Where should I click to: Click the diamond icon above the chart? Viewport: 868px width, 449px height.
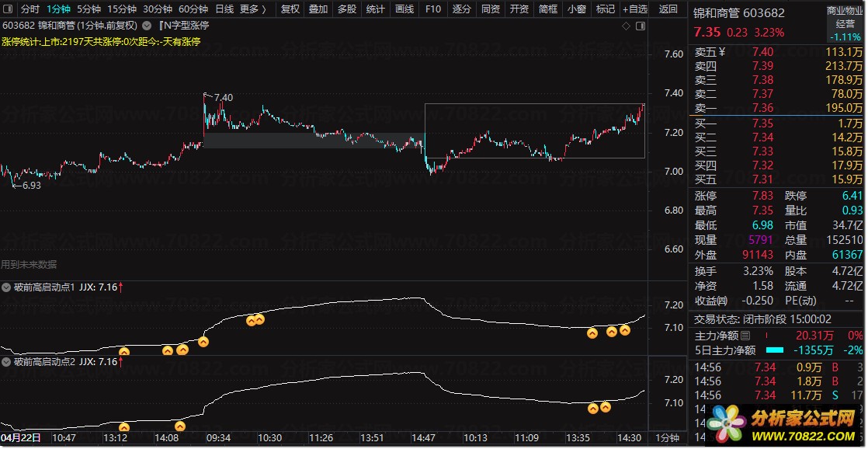(626, 26)
